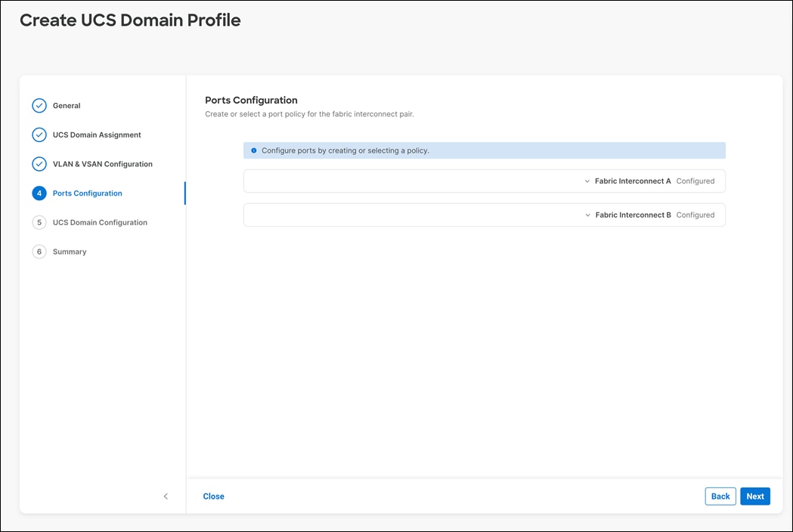Expand the Fabric Interconnect B ports panel
Viewport: 793px width, 532px height.
[x=587, y=215]
